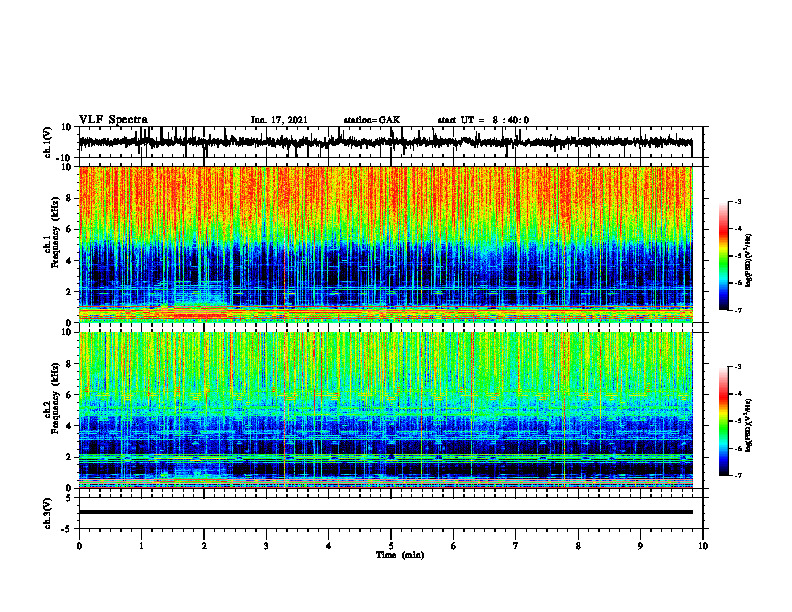Click time axis tick label "7"
792x612 pixels.
(516, 546)
